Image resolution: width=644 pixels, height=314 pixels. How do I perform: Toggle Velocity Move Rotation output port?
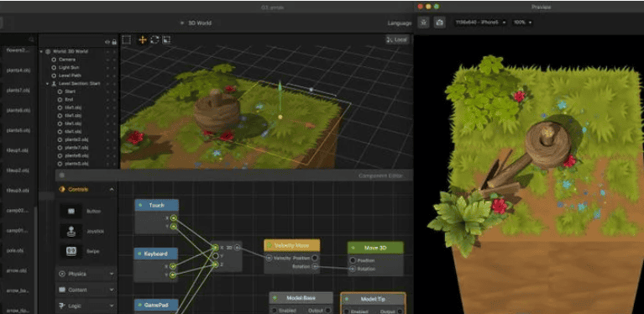[315, 266]
